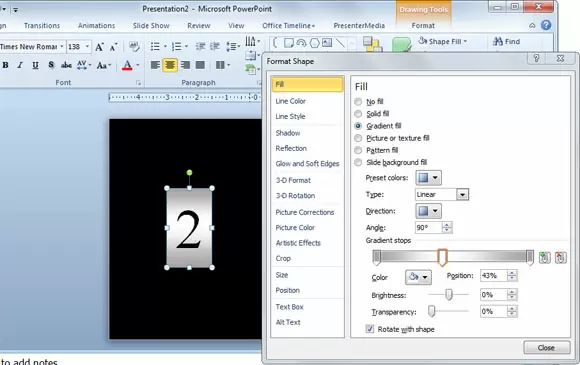Select Pattern fill option
Screen dimensions: 580x365
(358, 150)
